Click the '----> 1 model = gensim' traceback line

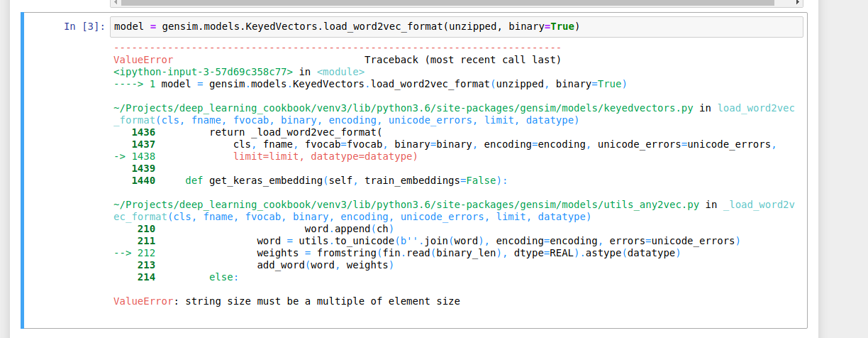coord(370,84)
